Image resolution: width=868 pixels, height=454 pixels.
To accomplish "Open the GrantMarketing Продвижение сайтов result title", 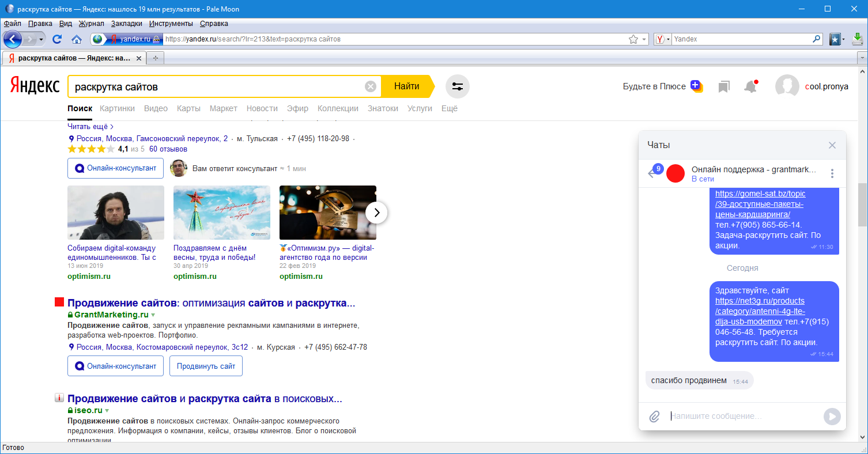I will [x=211, y=303].
